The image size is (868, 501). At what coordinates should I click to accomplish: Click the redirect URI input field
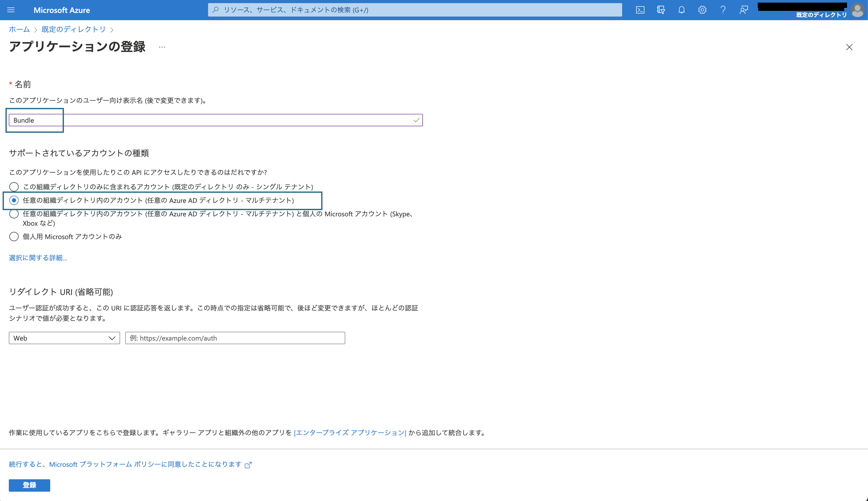[235, 338]
